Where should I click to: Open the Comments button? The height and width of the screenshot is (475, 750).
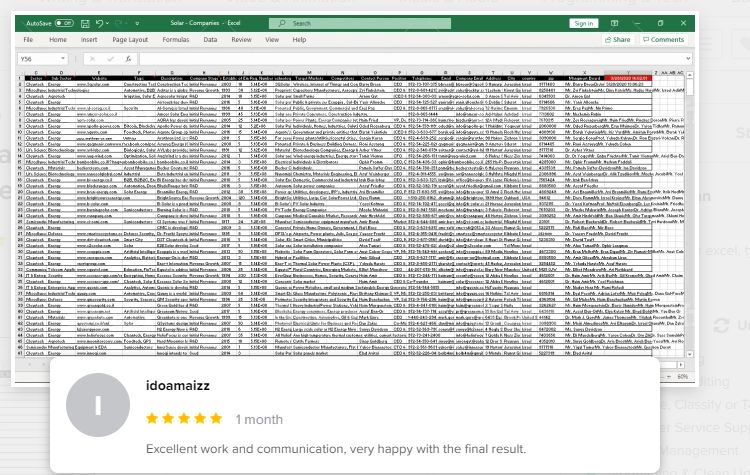pyautogui.click(x=663, y=40)
